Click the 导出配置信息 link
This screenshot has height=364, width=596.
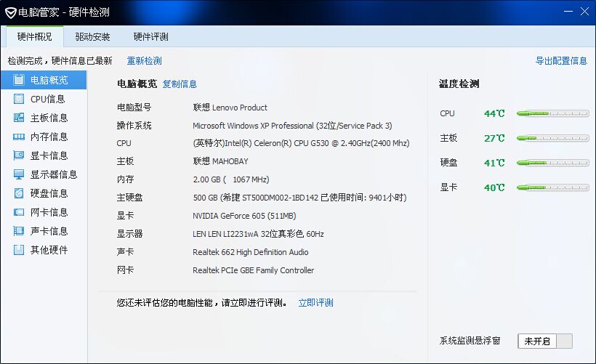click(561, 61)
